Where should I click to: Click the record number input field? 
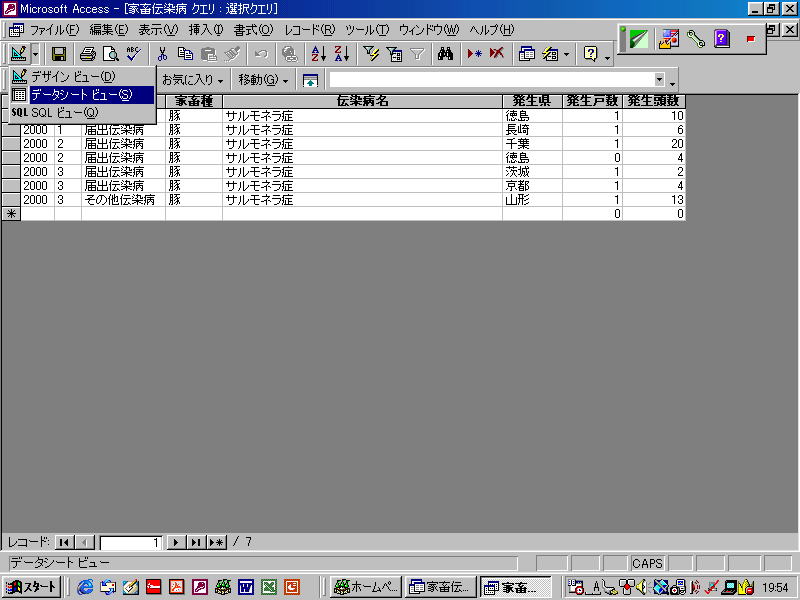pyautogui.click(x=130, y=542)
